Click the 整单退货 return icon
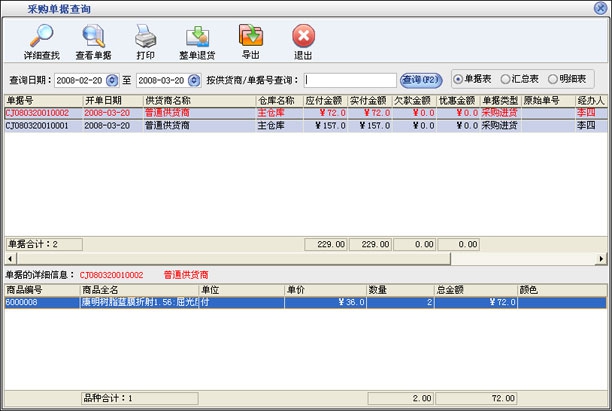 pos(197,36)
